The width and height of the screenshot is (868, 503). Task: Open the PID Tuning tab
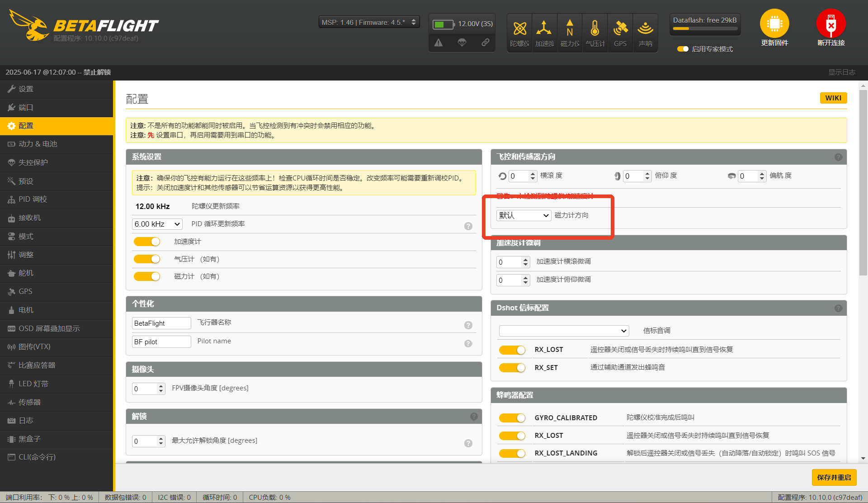pyautogui.click(x=57, y=199)
